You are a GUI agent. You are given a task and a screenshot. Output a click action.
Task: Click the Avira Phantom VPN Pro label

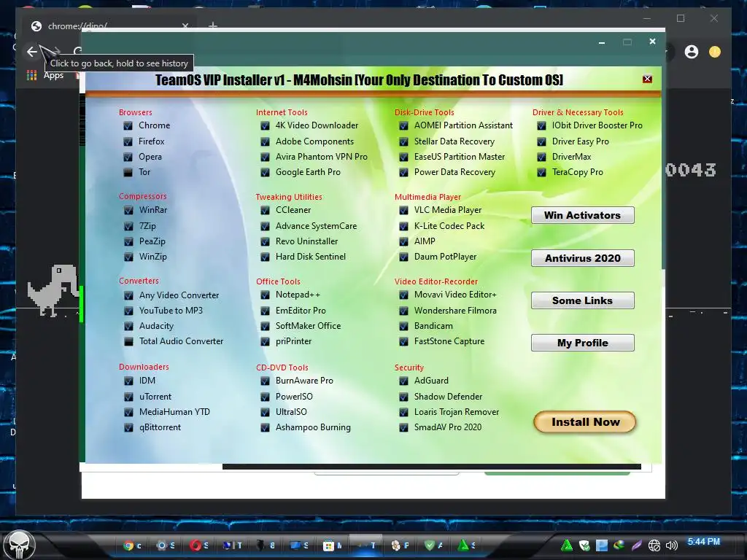pos(322,157)
